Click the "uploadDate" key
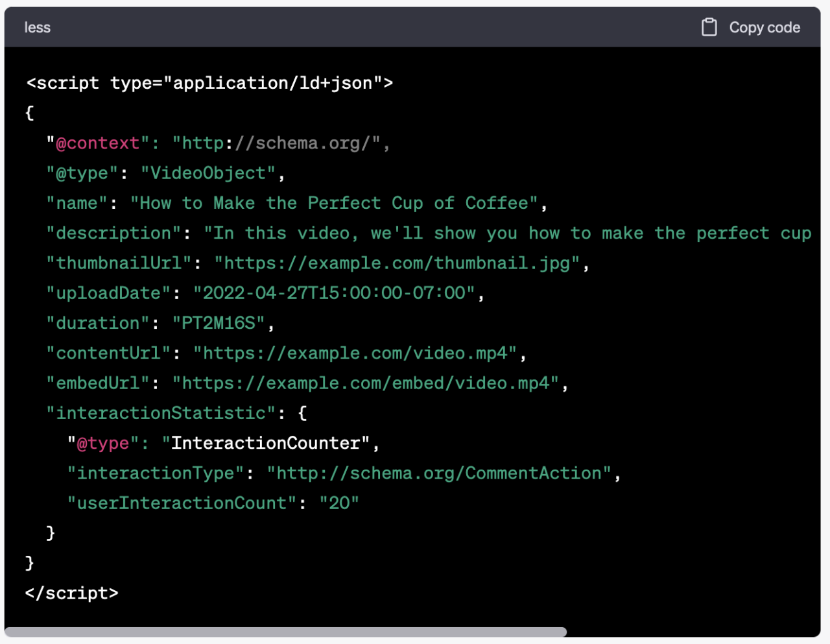 coord(108,293)
